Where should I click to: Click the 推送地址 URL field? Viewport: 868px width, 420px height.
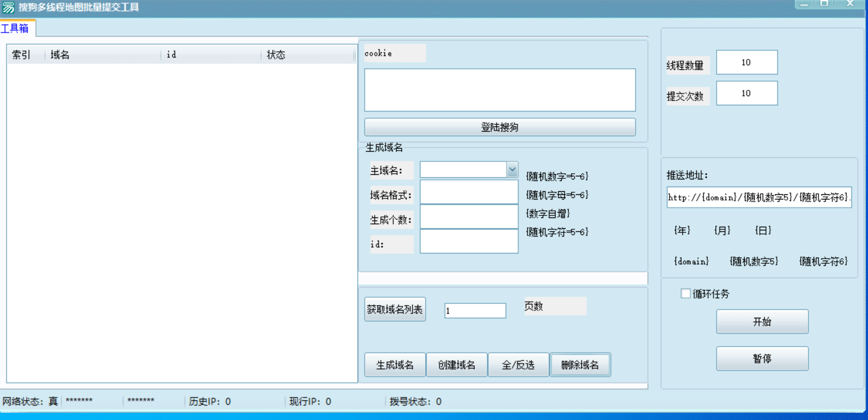click(x=759, y=197)
